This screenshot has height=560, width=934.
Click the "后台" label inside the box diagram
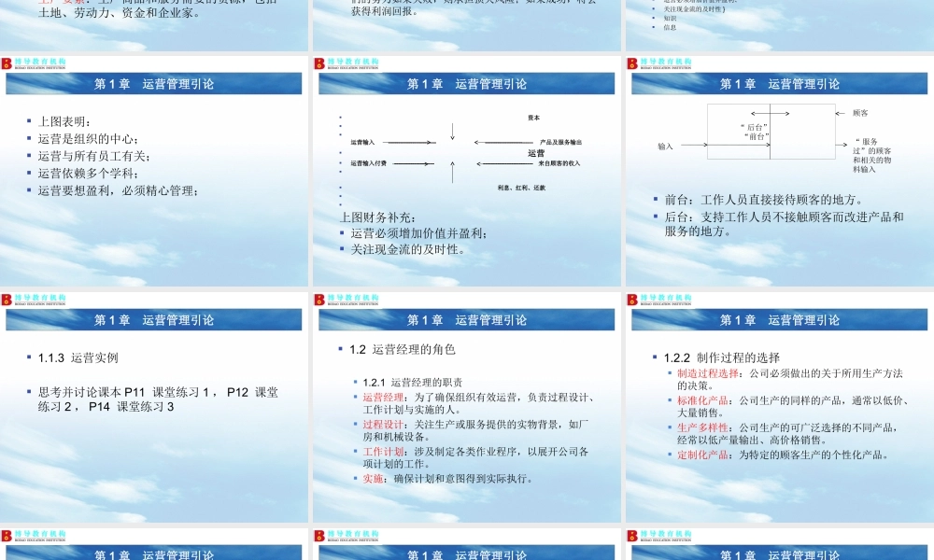point(754,127)
